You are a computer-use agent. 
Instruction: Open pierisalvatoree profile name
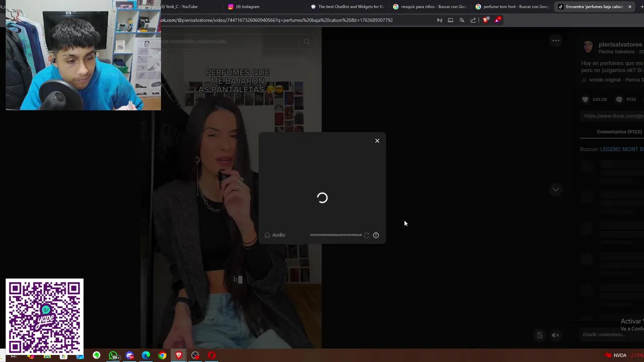click(x=620, y=45)
